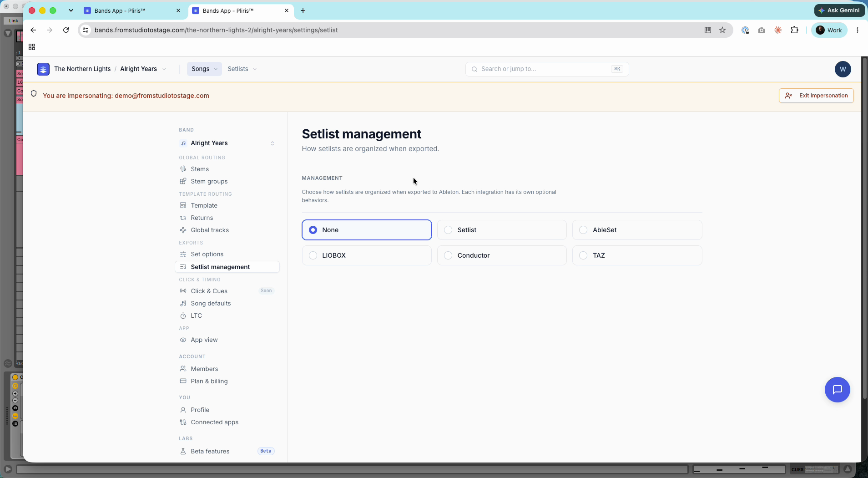This screenshot has height=478, width=868.
Task: Open the tab search dropdown arrow
Action: point(71,10)
